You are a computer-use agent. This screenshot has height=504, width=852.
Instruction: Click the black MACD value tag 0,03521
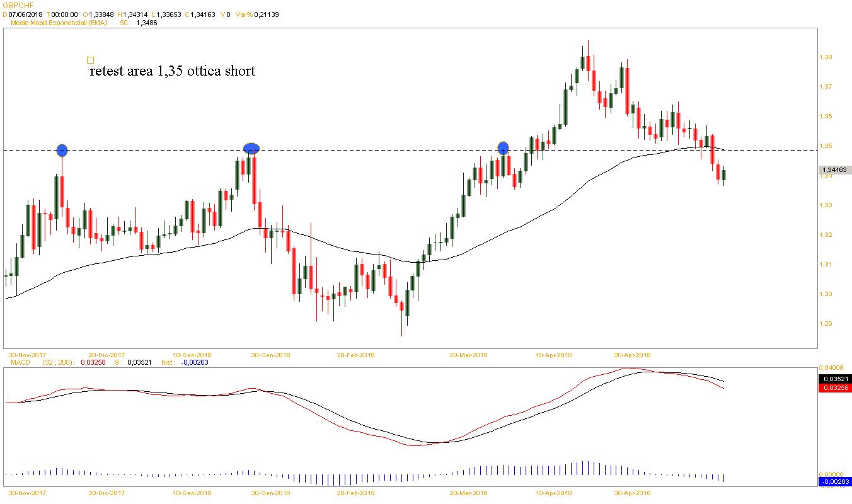coord(834,379)
